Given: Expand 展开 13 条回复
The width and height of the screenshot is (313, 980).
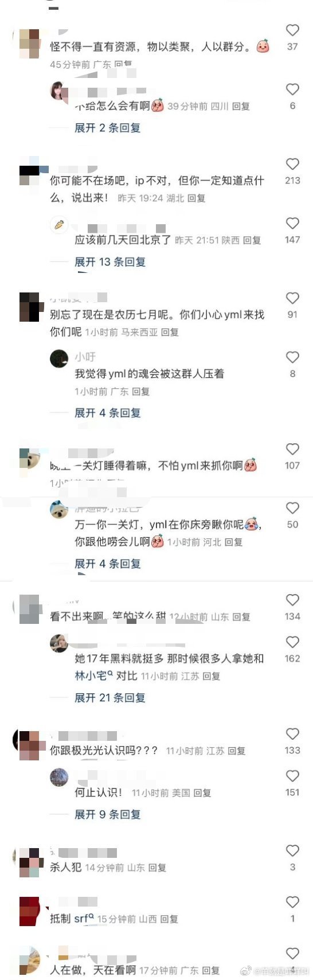Looking at the screenshot, I should tap(110, 262).
